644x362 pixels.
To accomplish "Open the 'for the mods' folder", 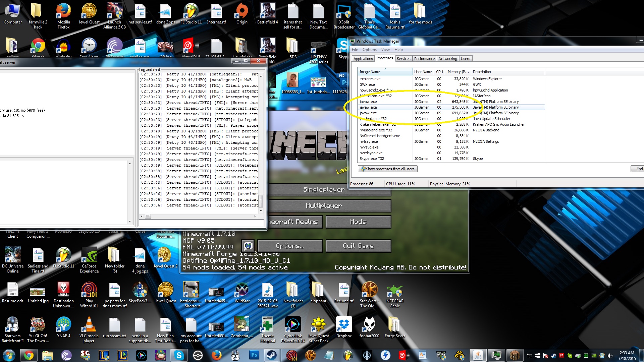I will click(420, 14).
